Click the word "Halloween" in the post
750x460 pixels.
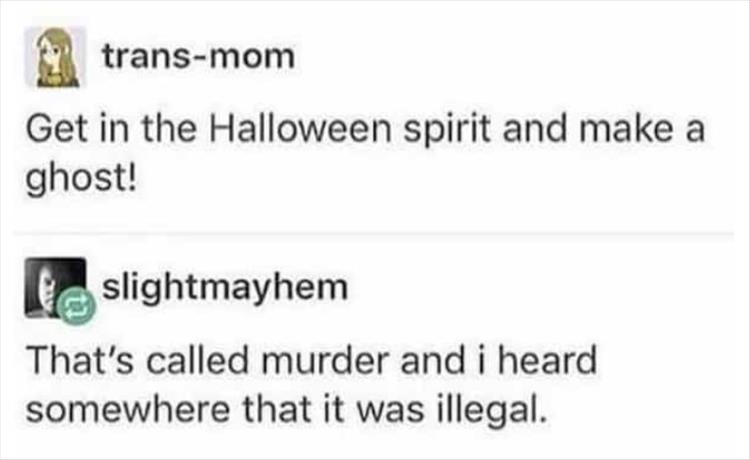coord(300,129)
